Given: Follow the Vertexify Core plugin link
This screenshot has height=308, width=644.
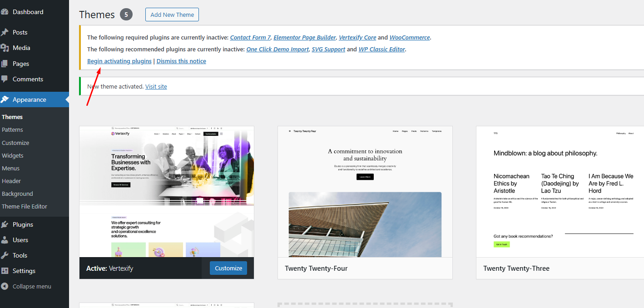Looking at the screenshot, I should (357, 38).
